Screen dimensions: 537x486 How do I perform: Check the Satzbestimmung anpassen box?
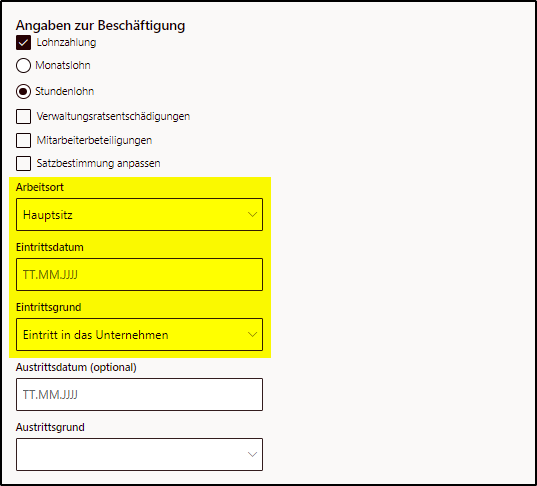[23, 163]
